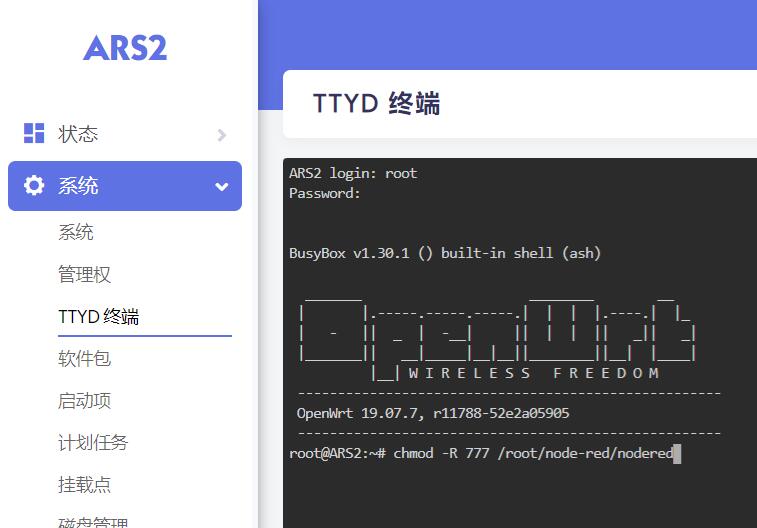Open the 软件包 page
The width and height of the screenshot is (757, 528).
point(84,359)
